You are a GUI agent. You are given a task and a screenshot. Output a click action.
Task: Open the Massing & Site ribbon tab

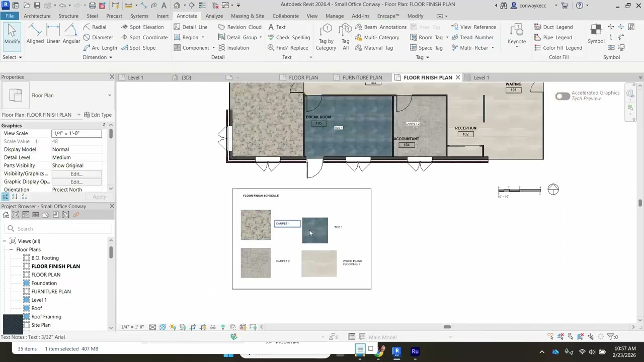point(248,16)
